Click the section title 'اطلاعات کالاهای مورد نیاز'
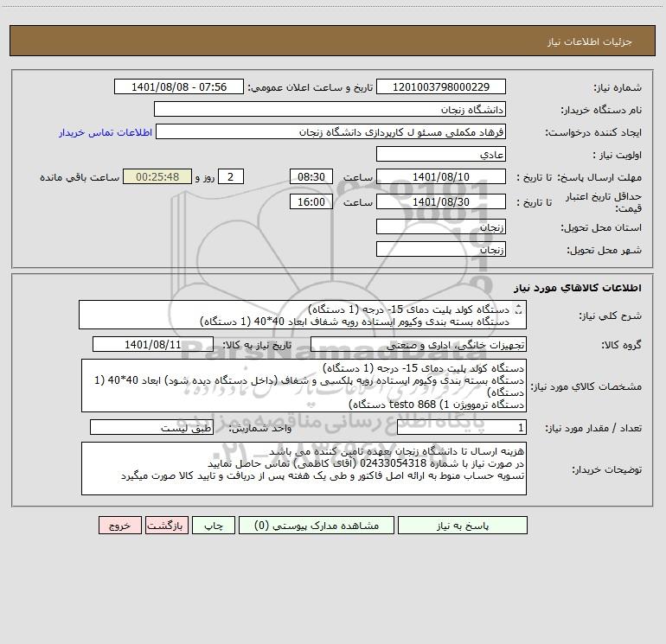This screenshot has width=666, height=644. pyautogui.click(x=578, y=288)
